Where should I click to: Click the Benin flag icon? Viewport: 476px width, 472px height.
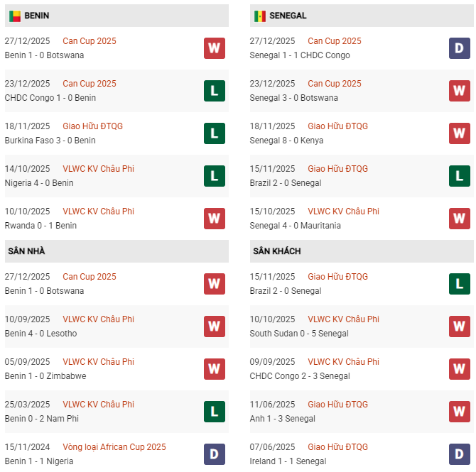point(15,16)
